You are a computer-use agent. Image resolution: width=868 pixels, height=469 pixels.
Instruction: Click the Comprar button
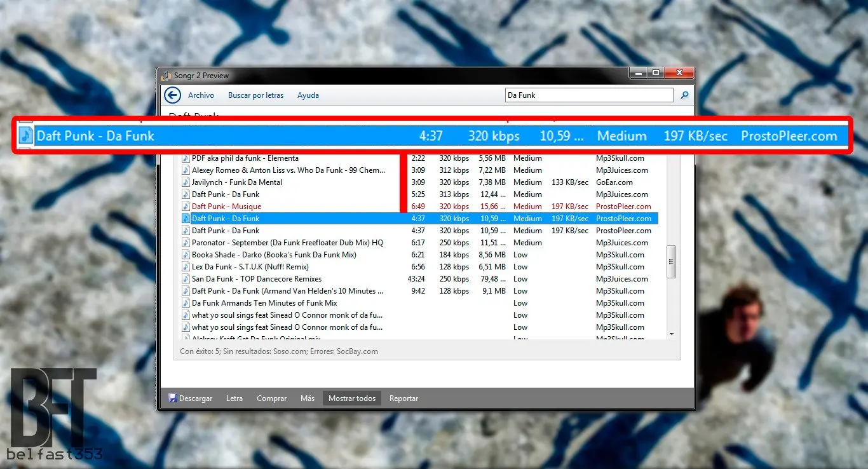272,398
